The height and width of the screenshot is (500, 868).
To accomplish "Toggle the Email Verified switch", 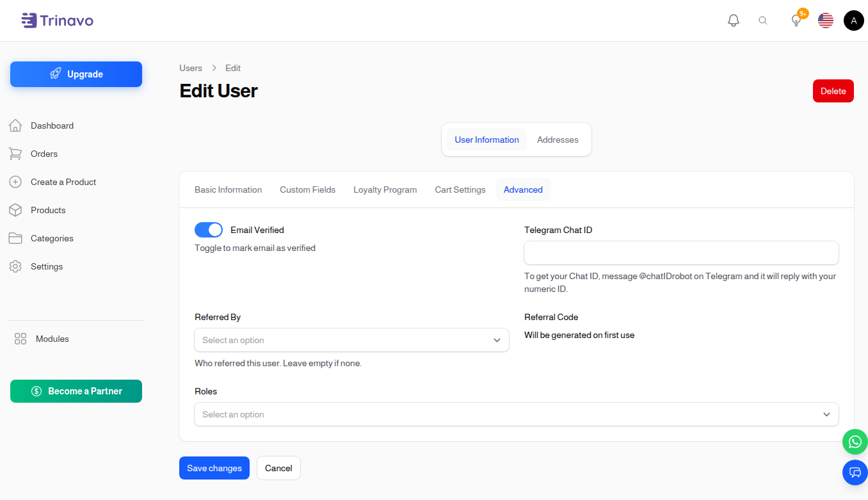I will 209,230.
